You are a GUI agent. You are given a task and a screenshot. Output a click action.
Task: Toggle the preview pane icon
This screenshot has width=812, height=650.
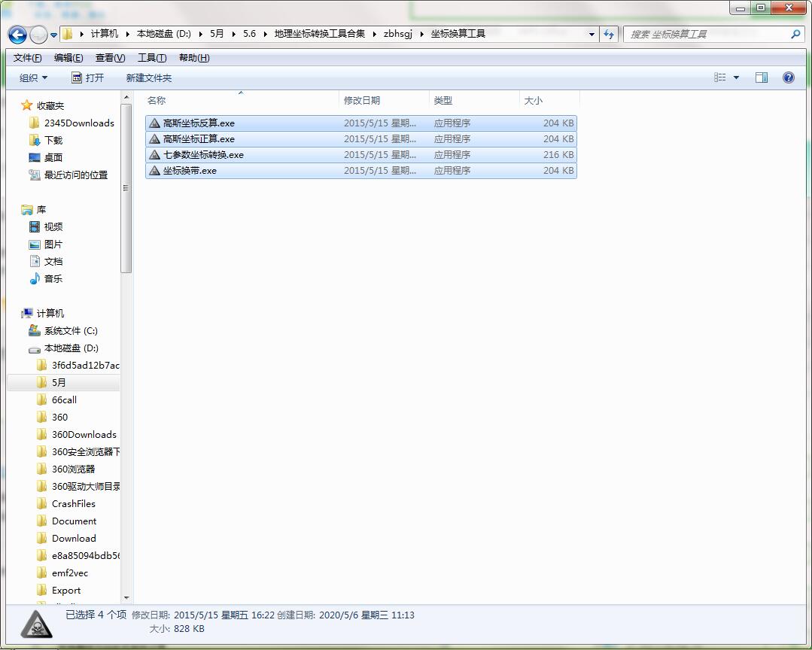tap(762, 77)
